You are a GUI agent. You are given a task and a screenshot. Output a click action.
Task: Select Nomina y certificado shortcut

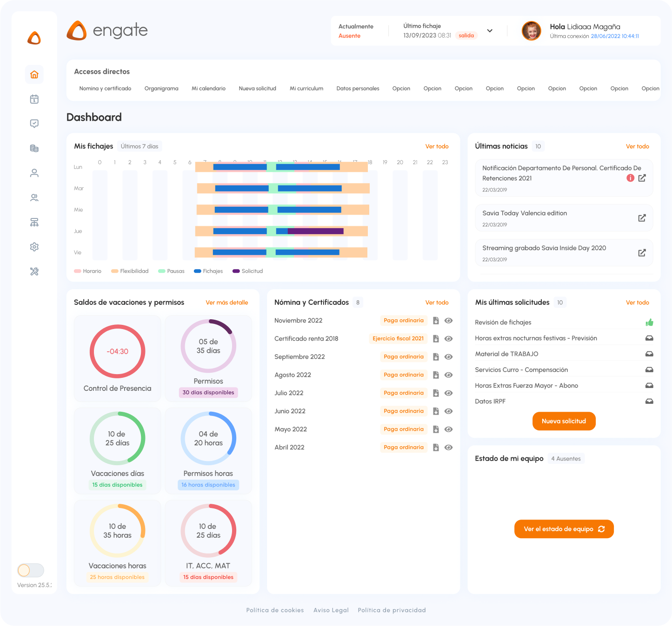(x=105, y=88)
